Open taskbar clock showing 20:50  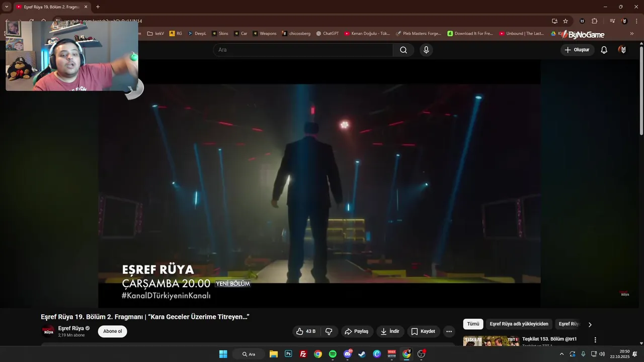point(620,354)
